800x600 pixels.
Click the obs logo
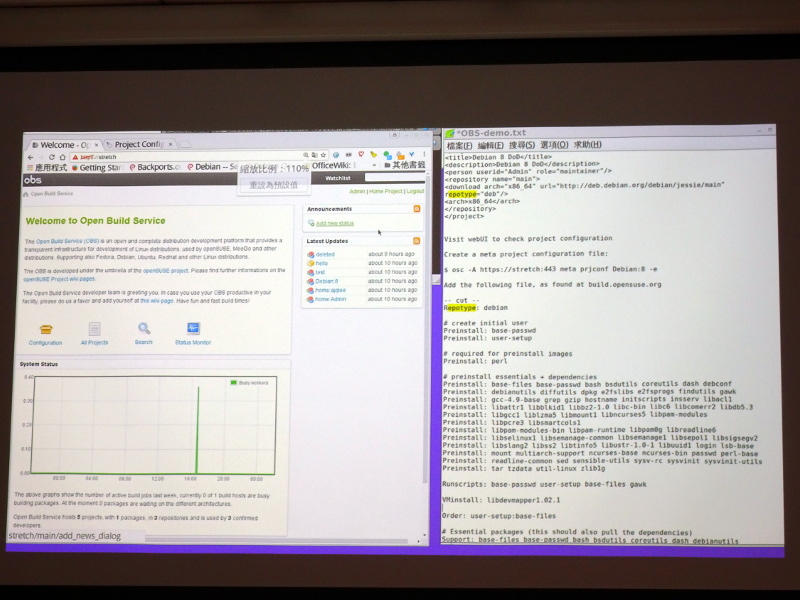click(x=33, y=180)
